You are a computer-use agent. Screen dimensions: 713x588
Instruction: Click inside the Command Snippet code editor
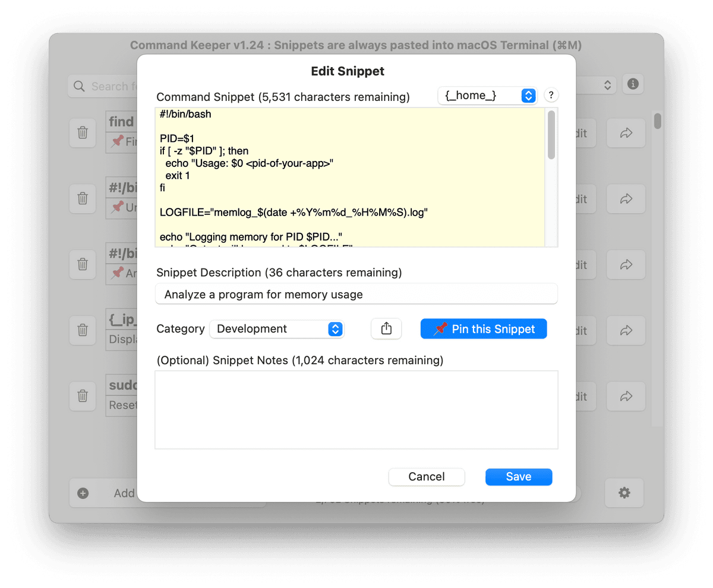tap(351, 178)
